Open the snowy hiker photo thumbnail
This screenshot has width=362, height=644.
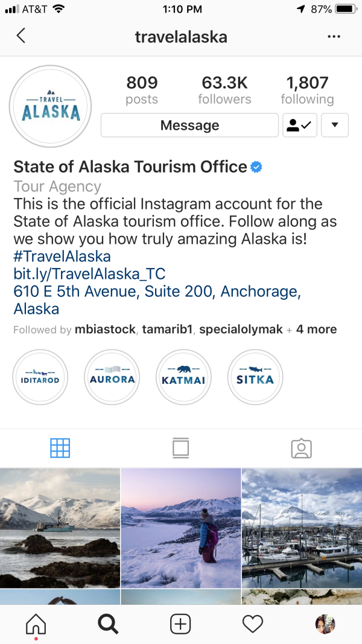tap(181, 528)
